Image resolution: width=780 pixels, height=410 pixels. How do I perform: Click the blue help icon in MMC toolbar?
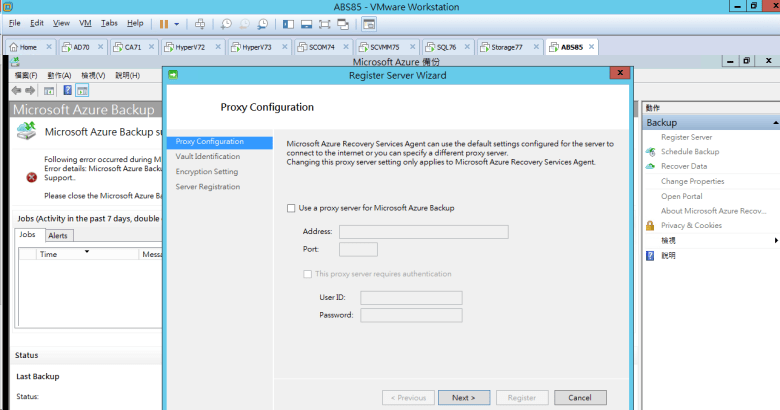68,90
